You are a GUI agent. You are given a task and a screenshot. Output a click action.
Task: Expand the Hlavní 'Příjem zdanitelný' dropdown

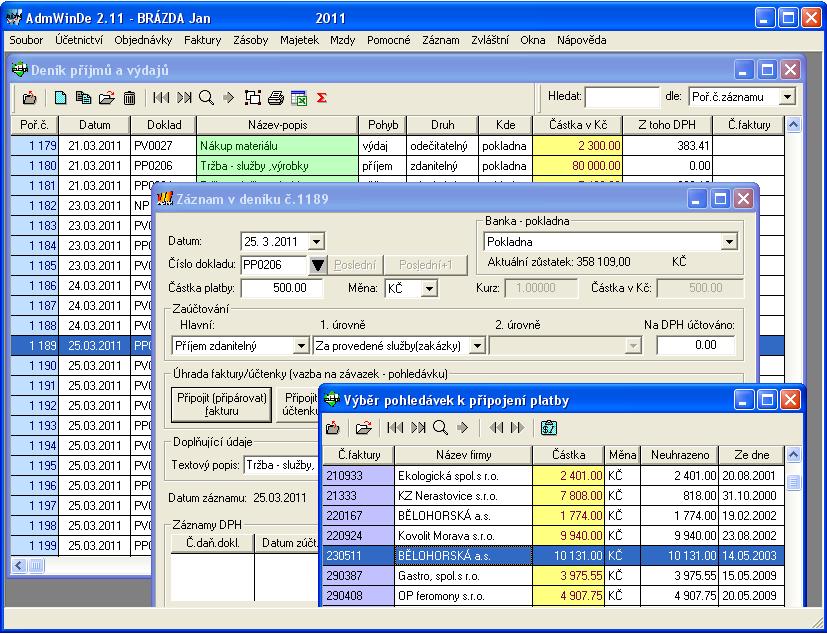tap(300, 345)
